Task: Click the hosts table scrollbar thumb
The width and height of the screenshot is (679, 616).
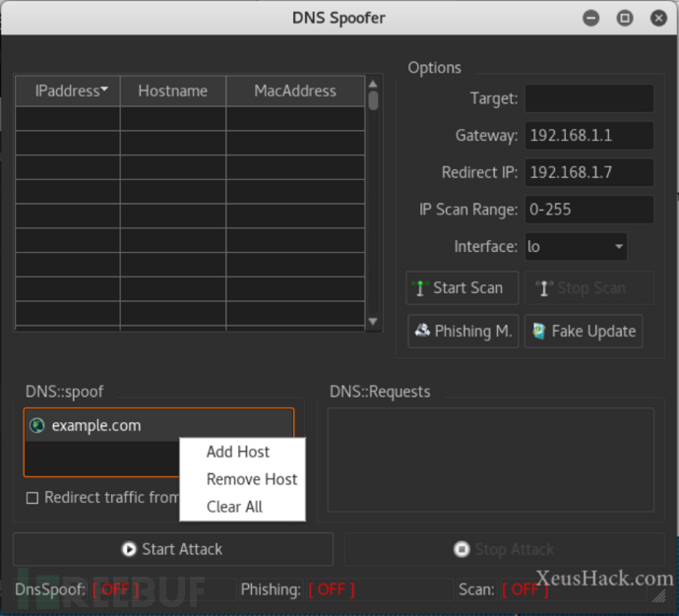Action: point(373,100)
